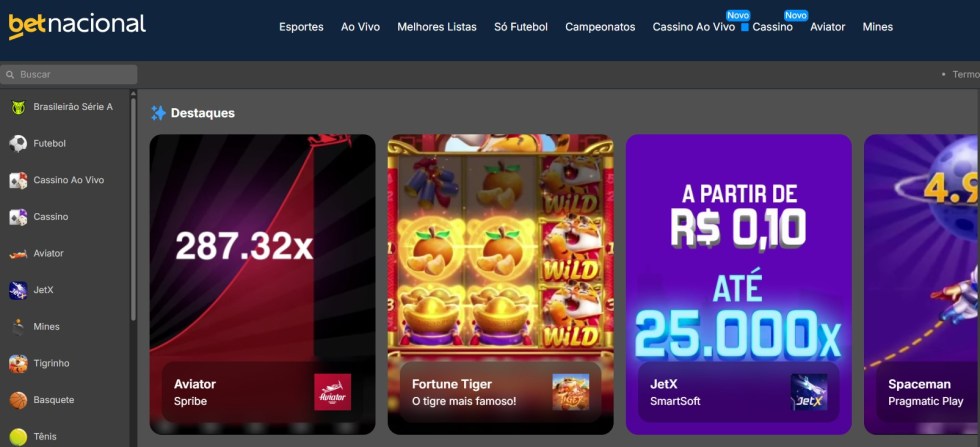Open Cassino Ao Vivo in top navigation
The width and height of the screenshot is (980, 447).
click(694, 27)
